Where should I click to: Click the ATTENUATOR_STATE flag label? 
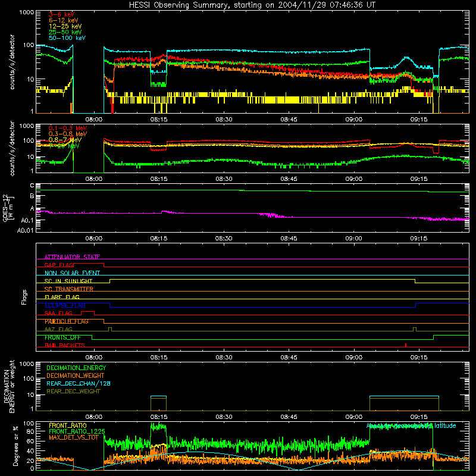(x=72, y=257)
